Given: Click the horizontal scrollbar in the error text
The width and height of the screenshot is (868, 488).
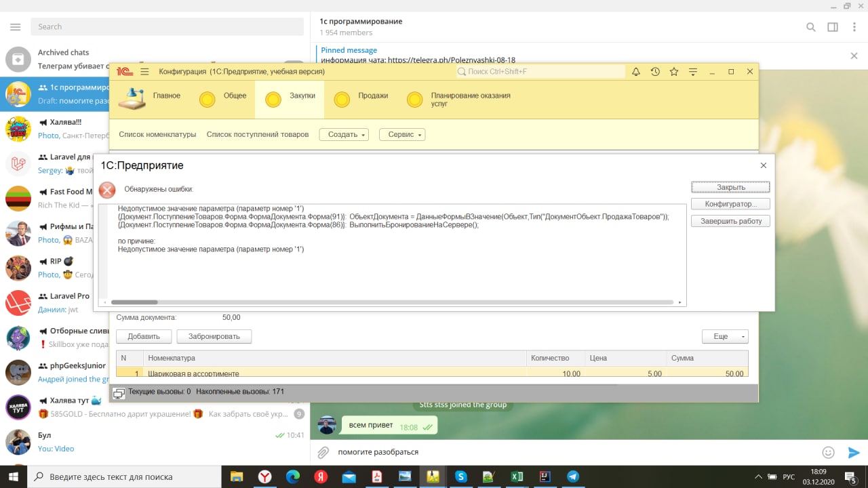Looking at the screenshot, I should point(134,302).
